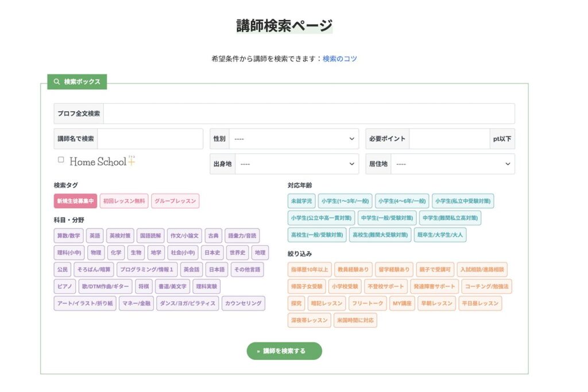Viewport: 588px width, 392px height.
Task: Focus the プロフ全文検索 input field
Action: click(309, 114)
